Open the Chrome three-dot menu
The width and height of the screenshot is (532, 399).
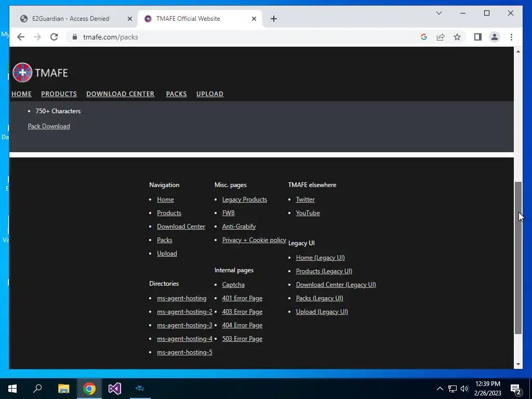pos(511,37)
